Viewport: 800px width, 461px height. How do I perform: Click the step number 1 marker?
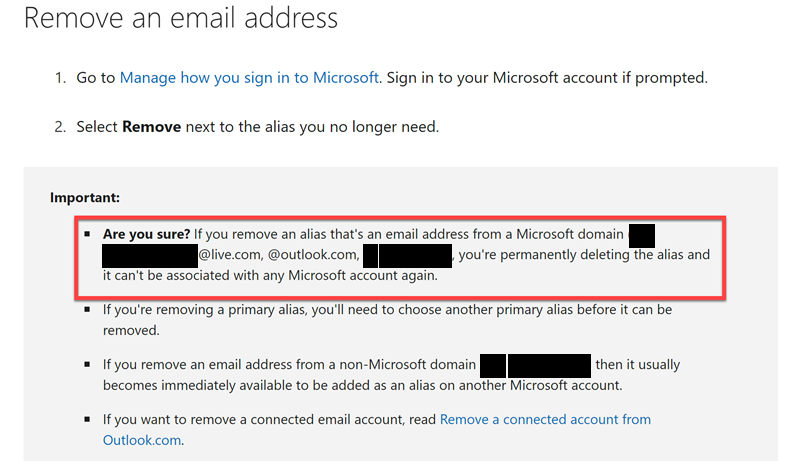[x=60, y=78]
